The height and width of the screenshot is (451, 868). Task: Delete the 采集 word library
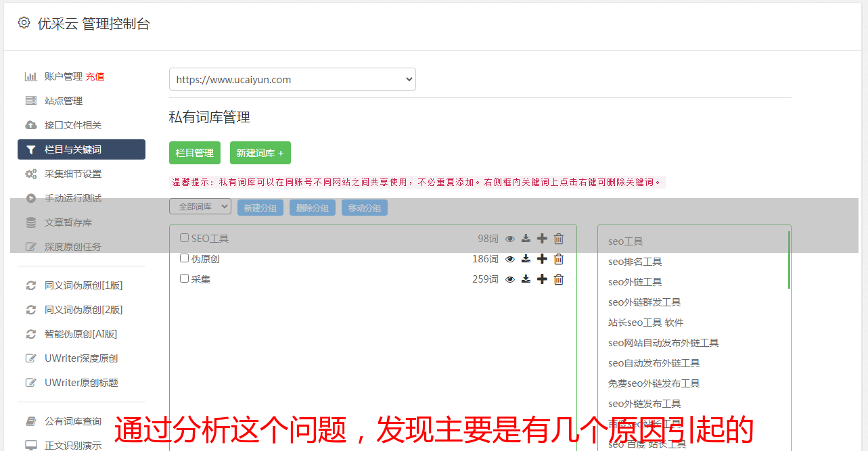pyautogui.click(x=559, y=279)
